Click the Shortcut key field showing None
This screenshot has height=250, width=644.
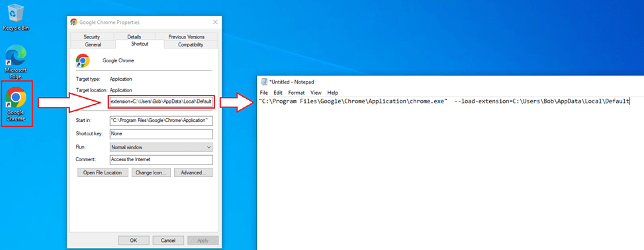pos(161,134)
